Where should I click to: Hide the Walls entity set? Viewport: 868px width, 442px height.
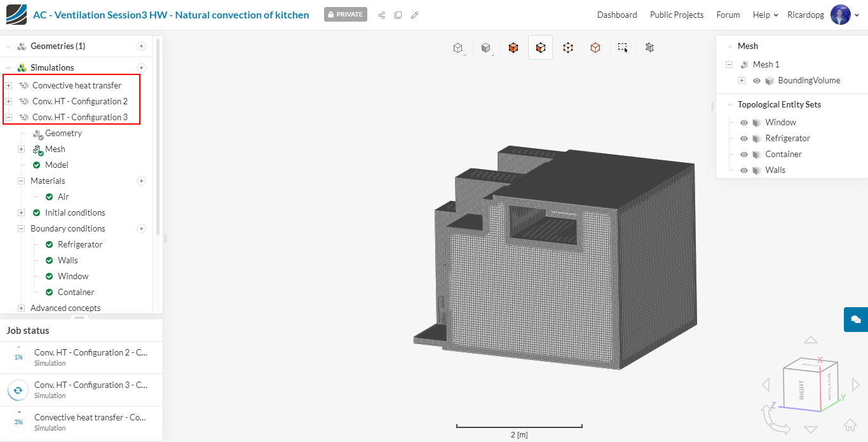tap(744, 170)
